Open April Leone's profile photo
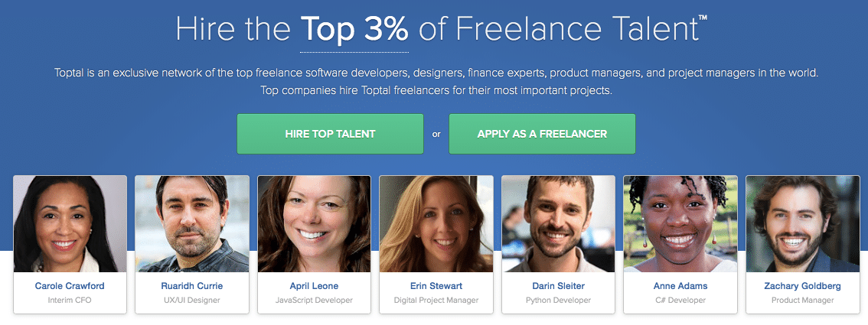 click(x=314, y=224)
